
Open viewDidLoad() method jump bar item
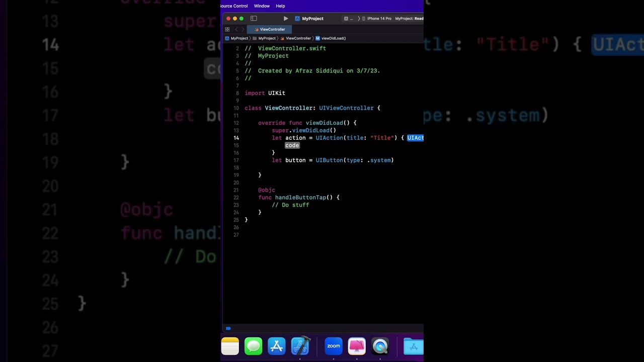(x=331, y=38)
